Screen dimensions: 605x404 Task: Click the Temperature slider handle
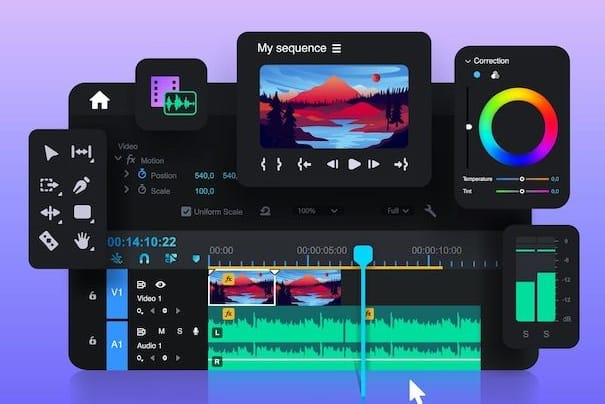(522, 179)
